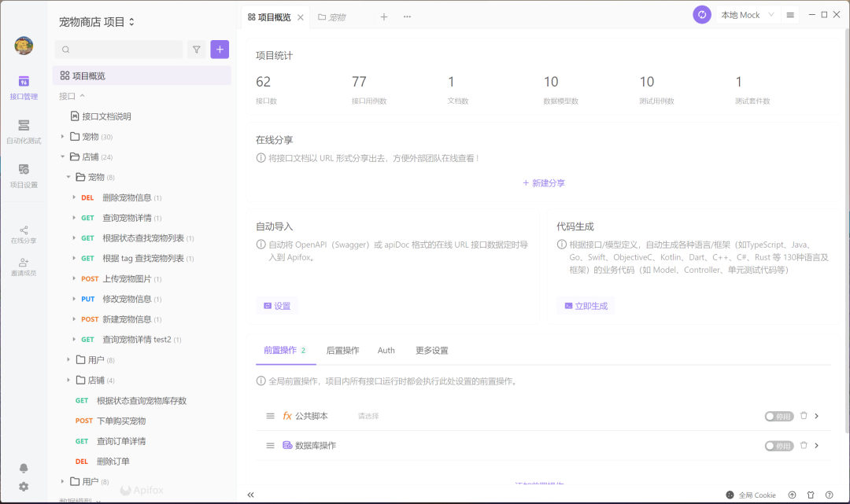The image size is (850, 504).
Task: Open POST 新建宠物信息 interface
Action: tap(121, 319)
